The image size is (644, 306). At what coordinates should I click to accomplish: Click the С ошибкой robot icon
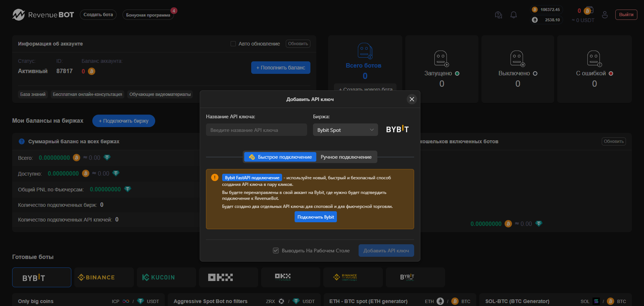click(594, 58)
